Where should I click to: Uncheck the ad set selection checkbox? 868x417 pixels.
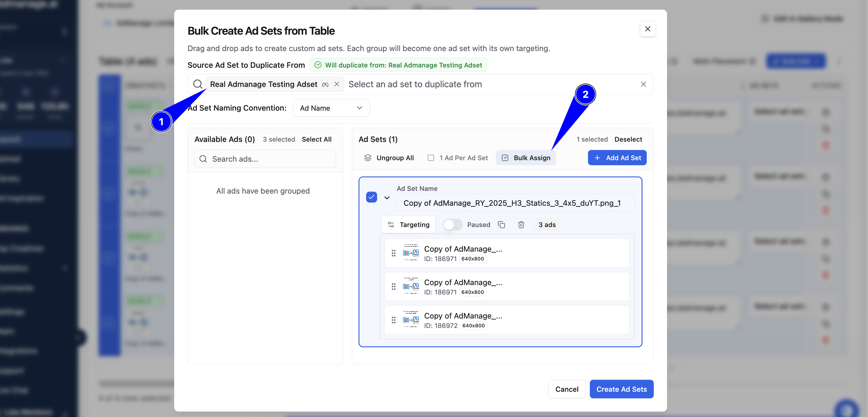coord(371,197)
